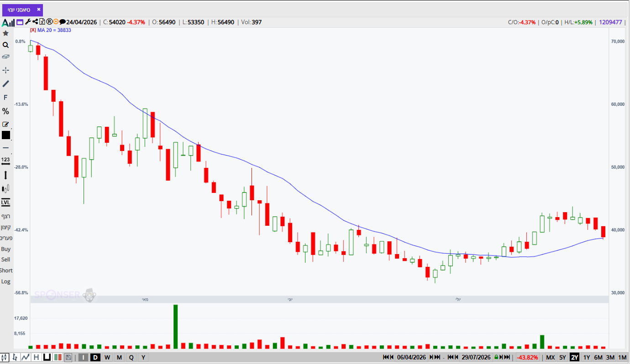Export data with the Excel icon
The width and height of the screenshot is (630, 364).
(42, 21)
